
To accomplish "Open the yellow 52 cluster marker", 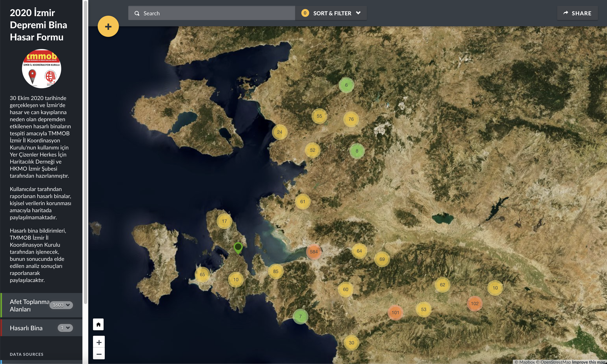I will tap(312, 150).
